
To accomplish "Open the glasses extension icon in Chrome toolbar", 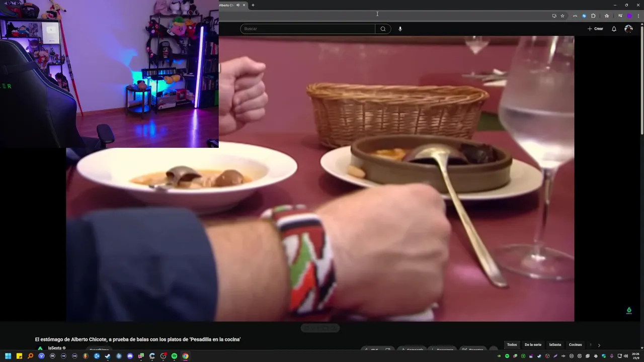I will coord(575,16).
